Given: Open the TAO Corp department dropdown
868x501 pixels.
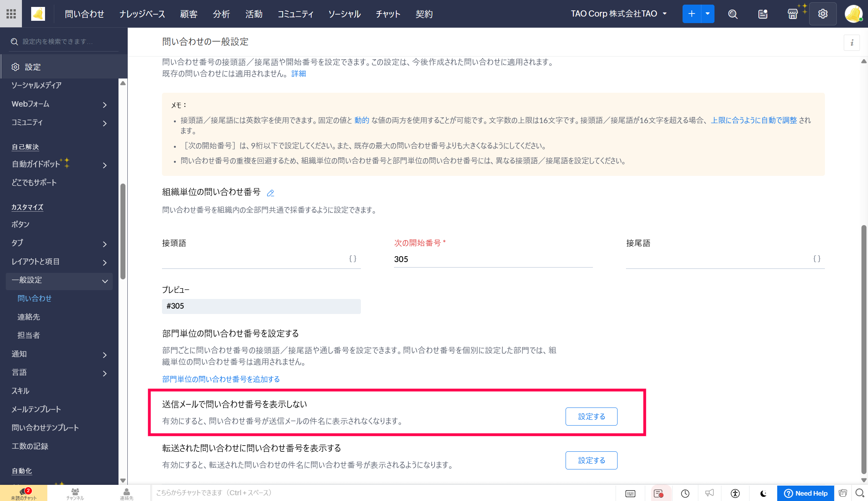Looking at the screenshot, I should 619,14.
